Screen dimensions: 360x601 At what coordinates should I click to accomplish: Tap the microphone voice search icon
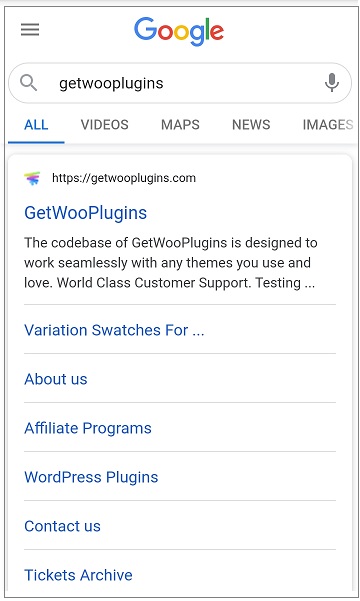[332, 83]
